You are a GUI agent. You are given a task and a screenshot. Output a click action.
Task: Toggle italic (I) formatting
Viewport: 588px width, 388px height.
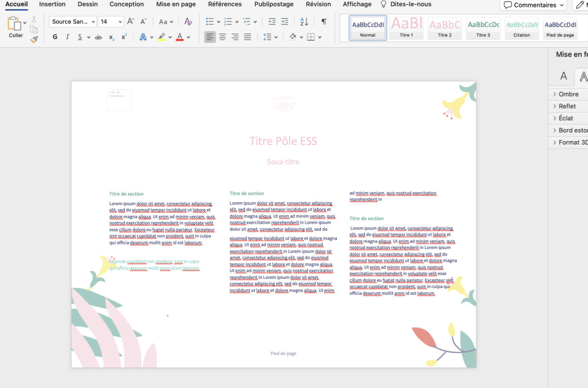[x=67, y=37]
